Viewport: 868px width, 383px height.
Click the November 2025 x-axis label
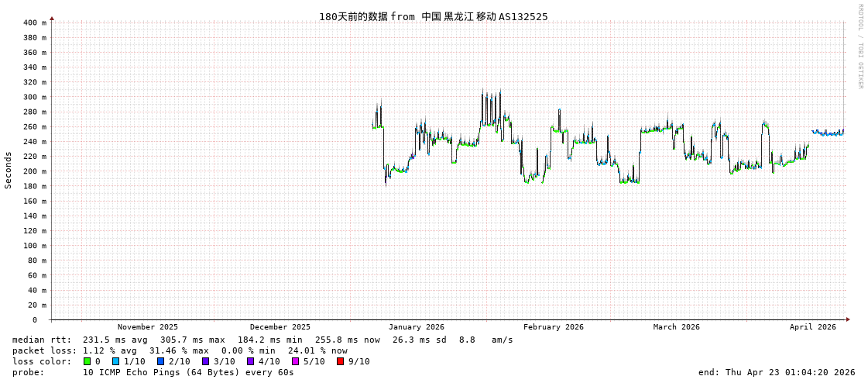click(147, 327)
